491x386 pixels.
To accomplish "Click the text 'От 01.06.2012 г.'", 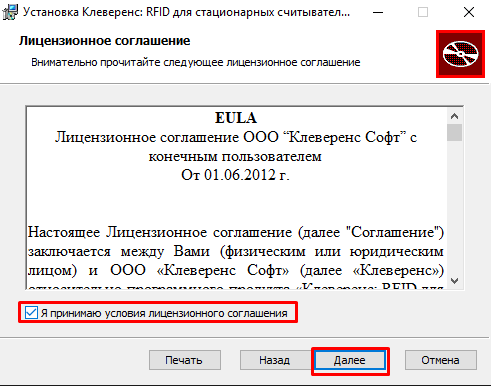I will tap(235, 175).
